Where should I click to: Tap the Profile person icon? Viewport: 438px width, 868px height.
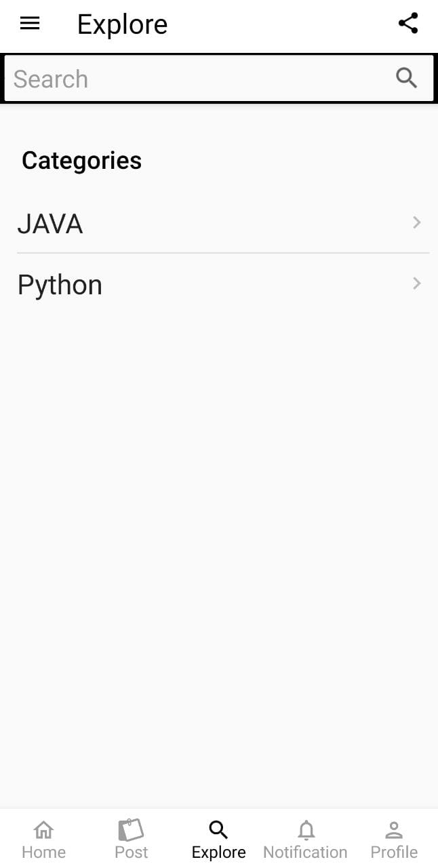click(394, 829)
